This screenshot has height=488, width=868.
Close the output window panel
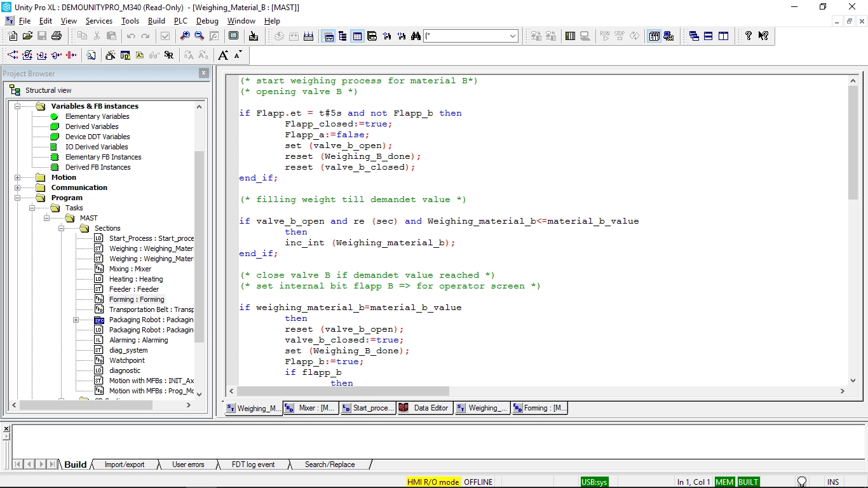click(x=6, y=429)
